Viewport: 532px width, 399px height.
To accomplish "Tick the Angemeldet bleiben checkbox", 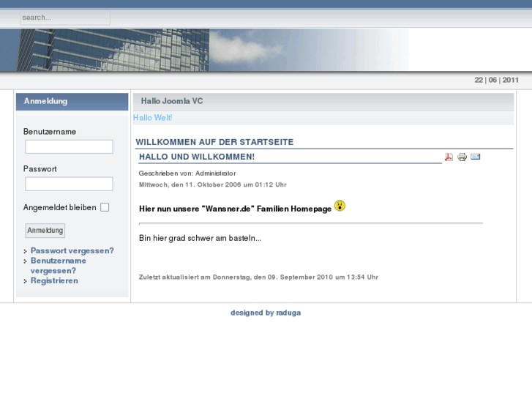I will tap(105, 207).
